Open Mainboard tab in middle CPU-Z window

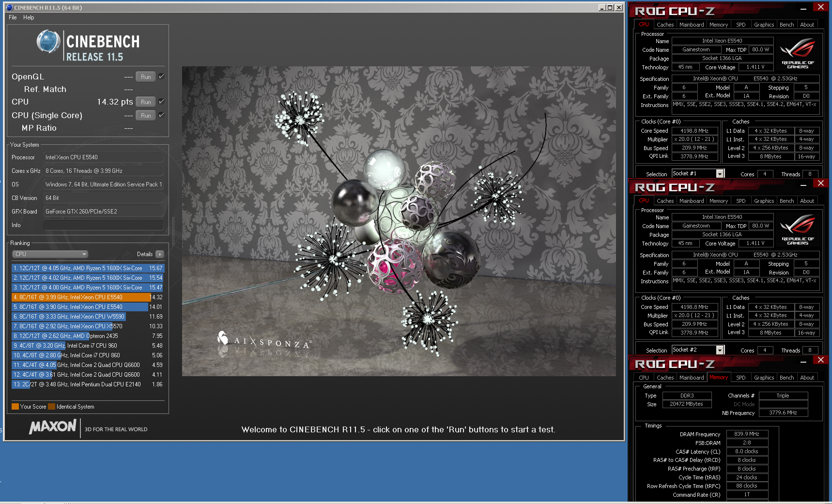tap(692, 201)
